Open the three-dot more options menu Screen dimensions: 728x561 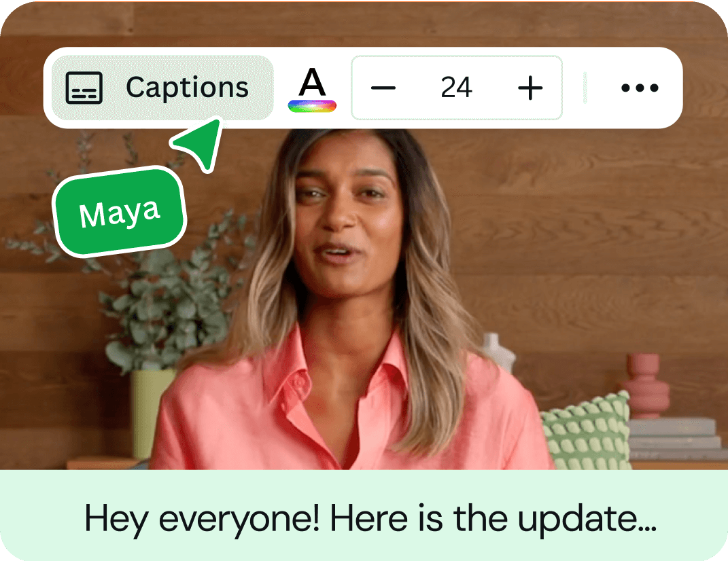640,88
